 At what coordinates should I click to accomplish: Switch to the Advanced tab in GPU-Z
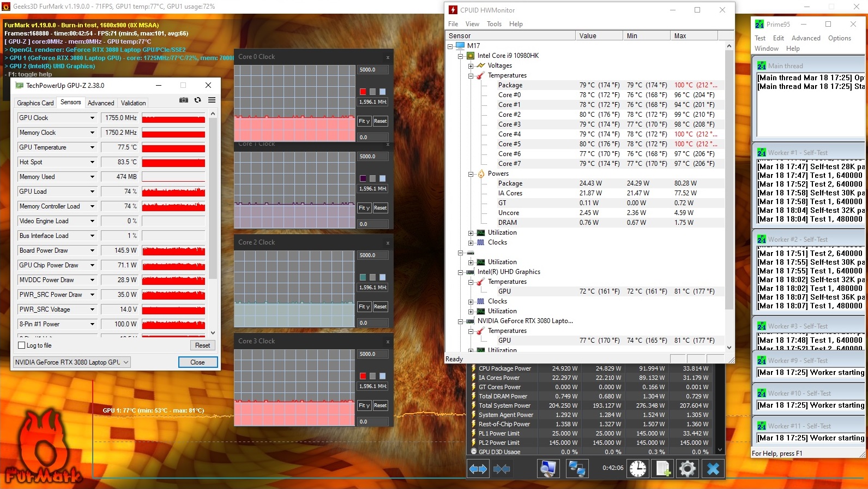[101, 103]
